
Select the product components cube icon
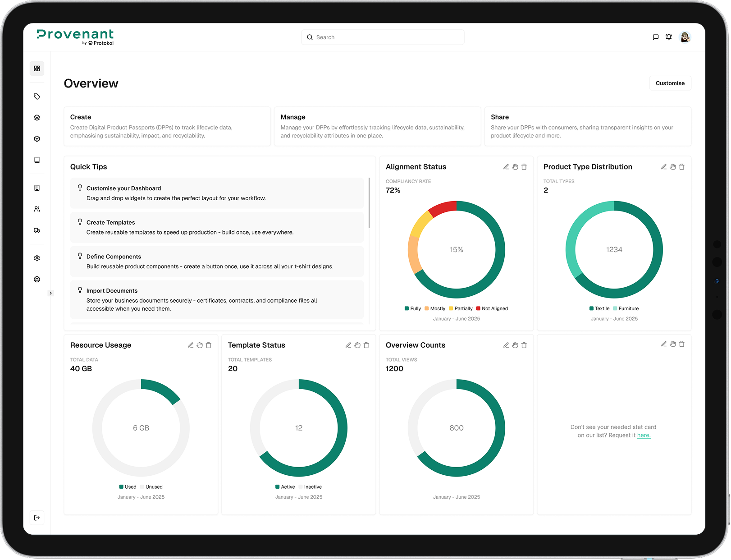pos(37,138)
